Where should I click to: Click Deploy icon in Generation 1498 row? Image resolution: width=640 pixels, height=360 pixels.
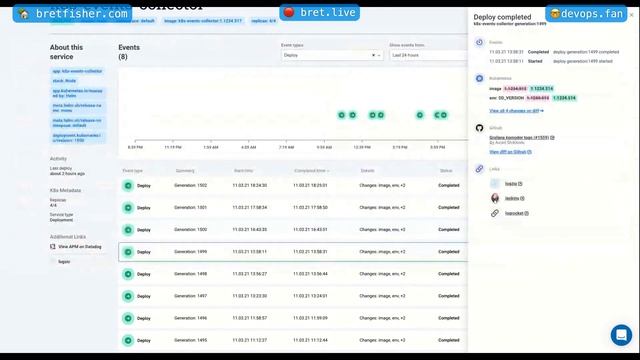click(128, 274)
